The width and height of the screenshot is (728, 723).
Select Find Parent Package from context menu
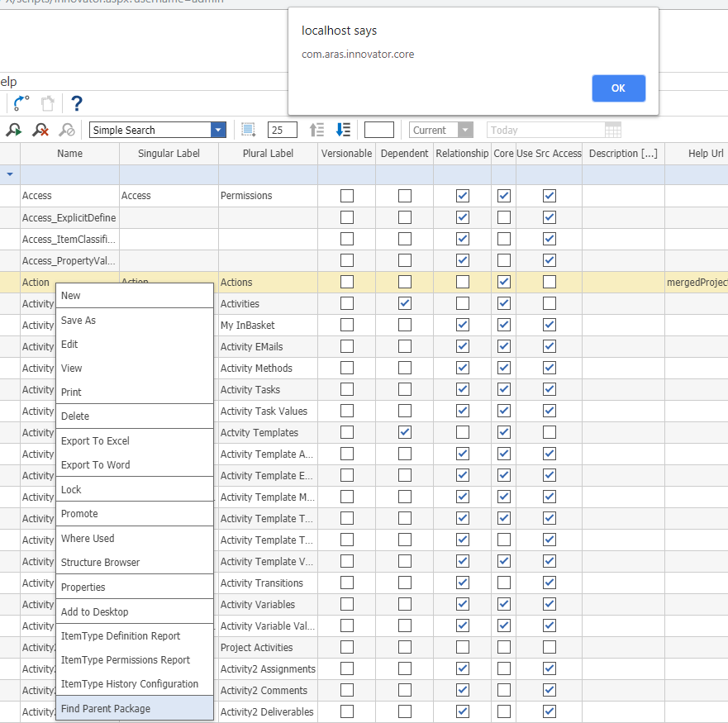point(105,708)
